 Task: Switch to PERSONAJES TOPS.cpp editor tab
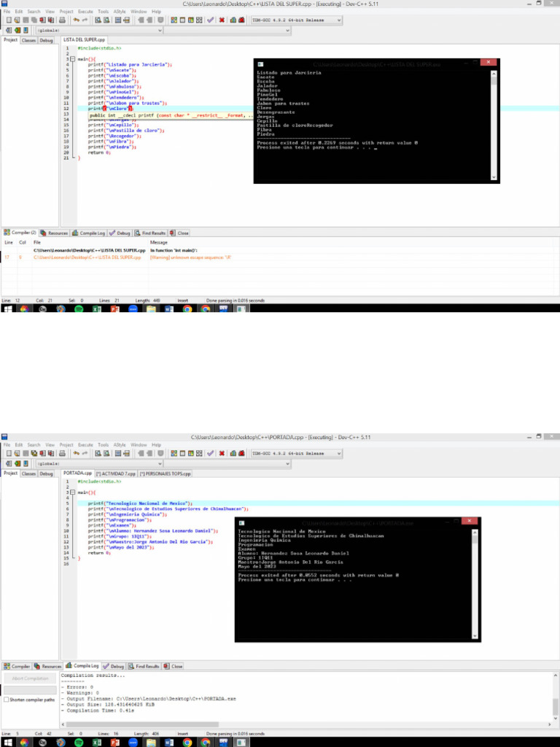(x=165, y=473)
